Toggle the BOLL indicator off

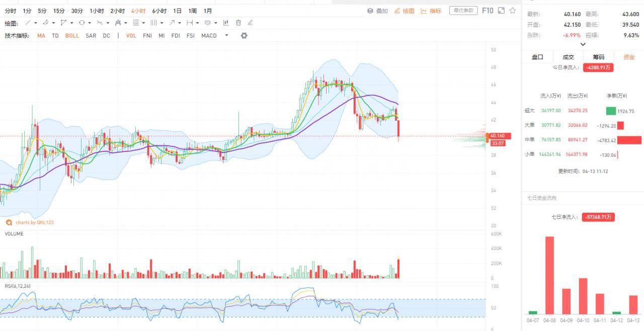click(72, 36)
